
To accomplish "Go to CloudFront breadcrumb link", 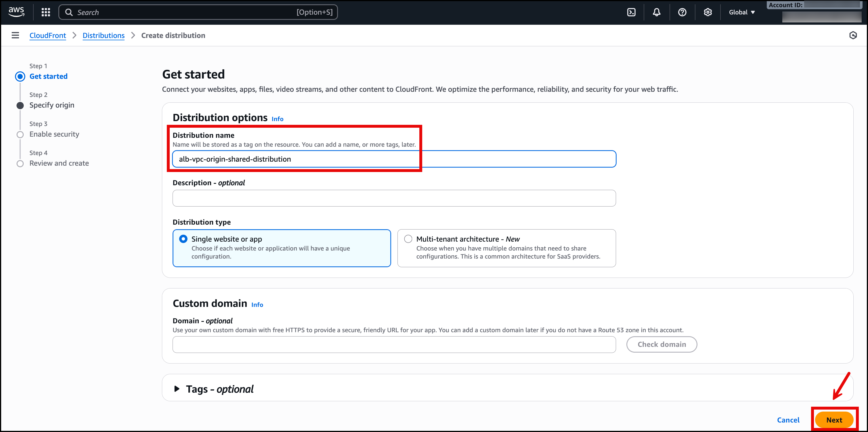I will 47,35.
